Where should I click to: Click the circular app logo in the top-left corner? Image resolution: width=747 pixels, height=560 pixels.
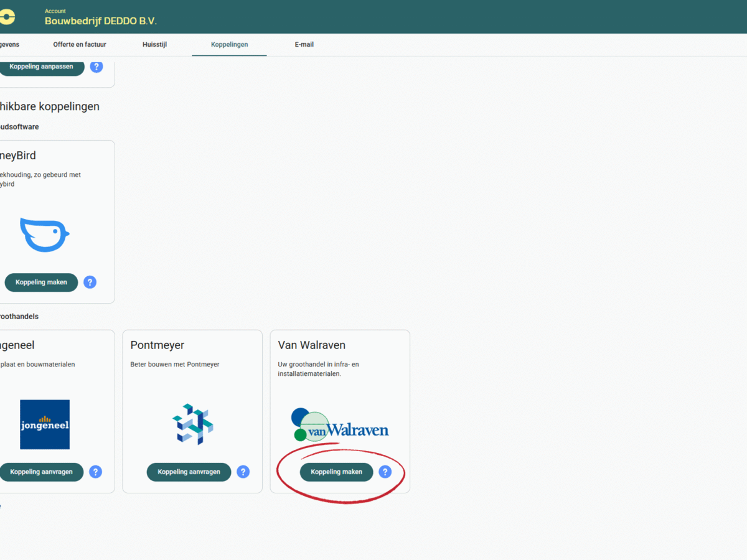(7, 16)
